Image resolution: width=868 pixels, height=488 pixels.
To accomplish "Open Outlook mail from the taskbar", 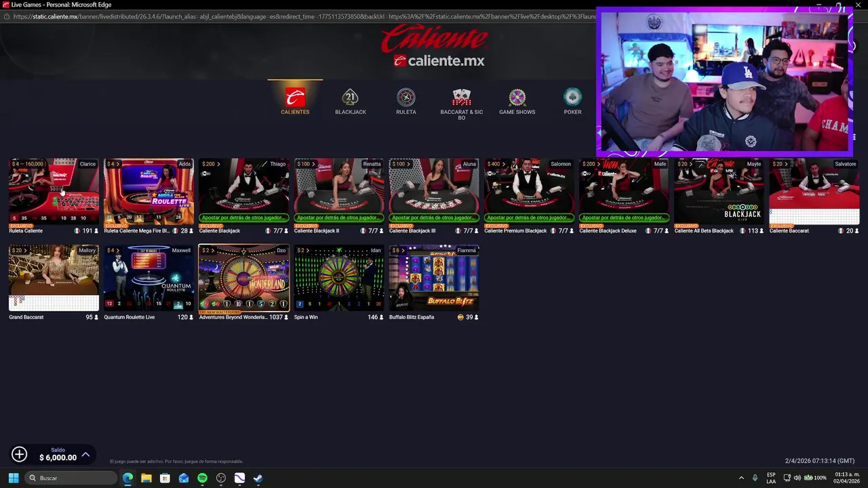I will (184, 478).
